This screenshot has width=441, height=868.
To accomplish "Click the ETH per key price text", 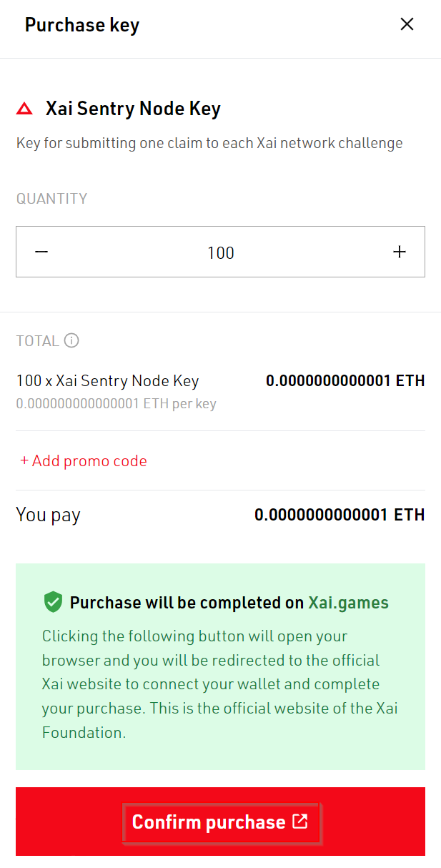I will point(116,404).
